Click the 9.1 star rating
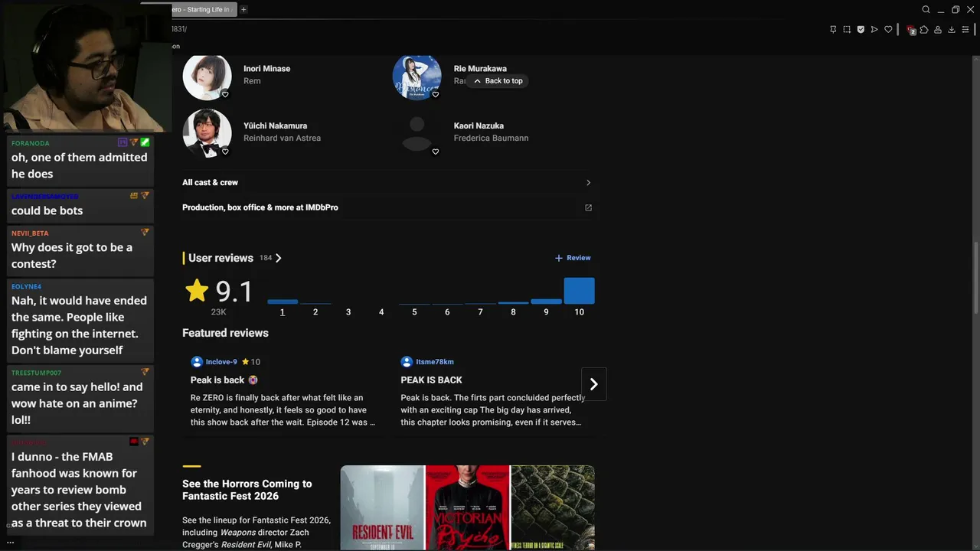980x551 pixels. point(220,292)
